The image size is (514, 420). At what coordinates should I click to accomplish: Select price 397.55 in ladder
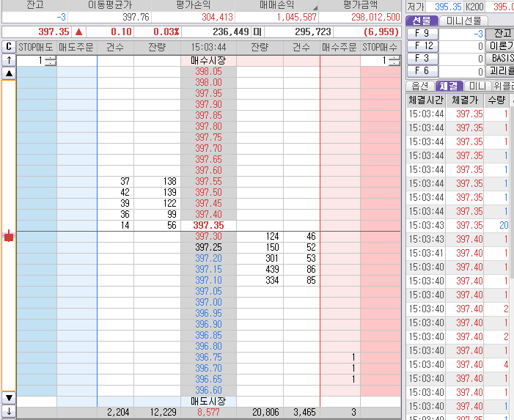tap(208, 181)
